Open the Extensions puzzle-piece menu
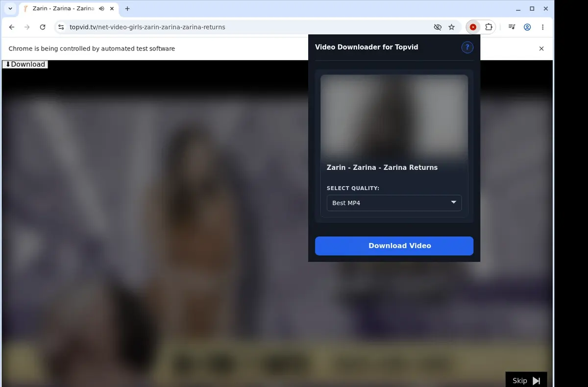The height and width of the screenshot is (387, 588). 489,27
